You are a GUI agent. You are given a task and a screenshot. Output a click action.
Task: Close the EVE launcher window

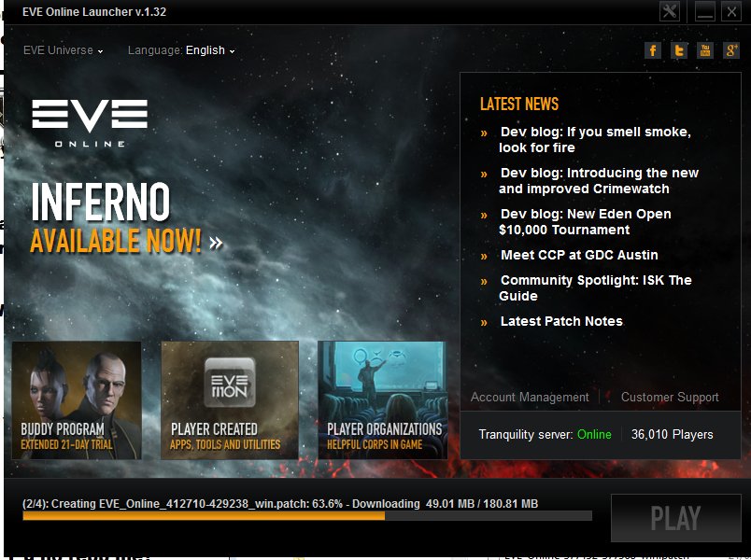(731, 11)
